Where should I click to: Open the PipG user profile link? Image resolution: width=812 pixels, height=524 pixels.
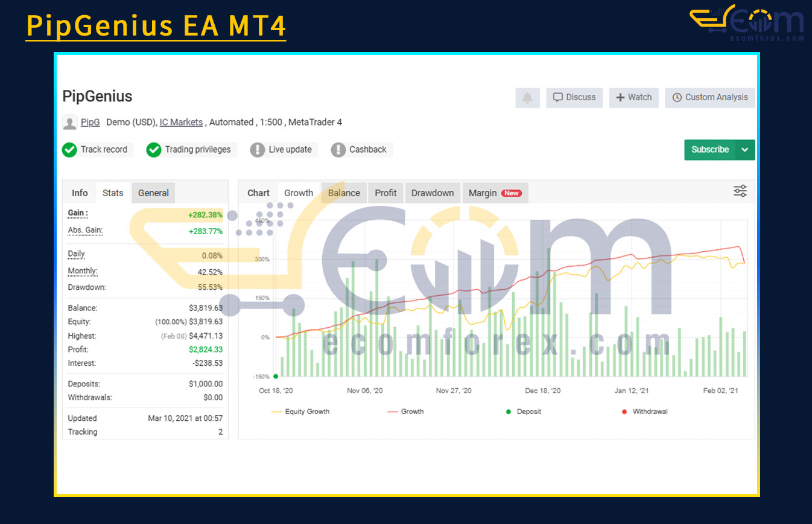point(90,122)
